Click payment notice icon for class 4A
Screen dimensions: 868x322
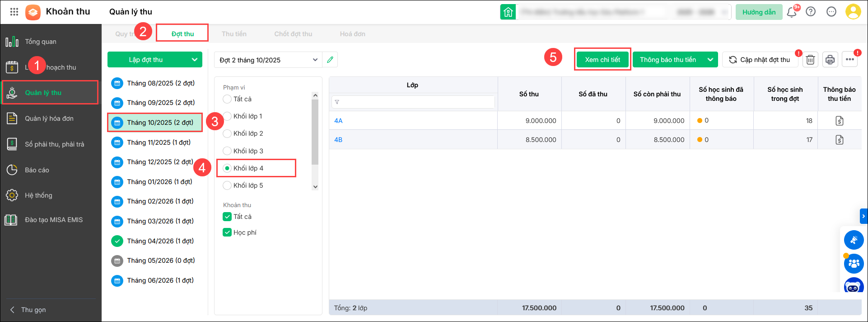tap(839, 121)
